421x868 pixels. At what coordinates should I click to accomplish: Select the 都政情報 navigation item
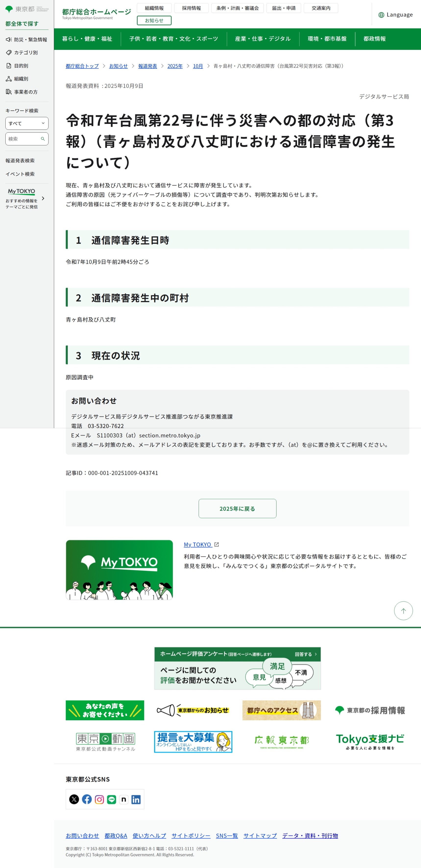click(374, 39)
